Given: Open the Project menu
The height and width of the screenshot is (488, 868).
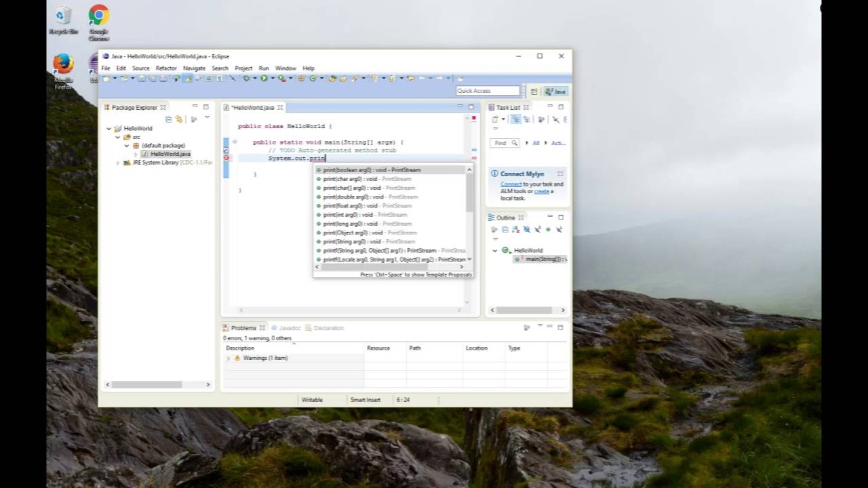Looking at the screenshot, I should [243, 68].
